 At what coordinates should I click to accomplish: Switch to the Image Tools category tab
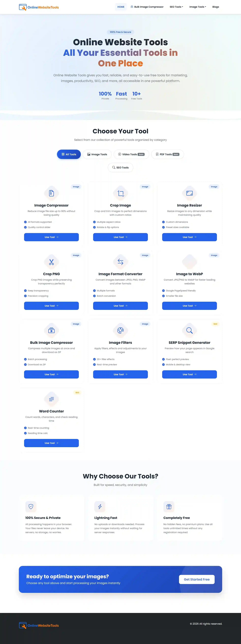[97, 154]
